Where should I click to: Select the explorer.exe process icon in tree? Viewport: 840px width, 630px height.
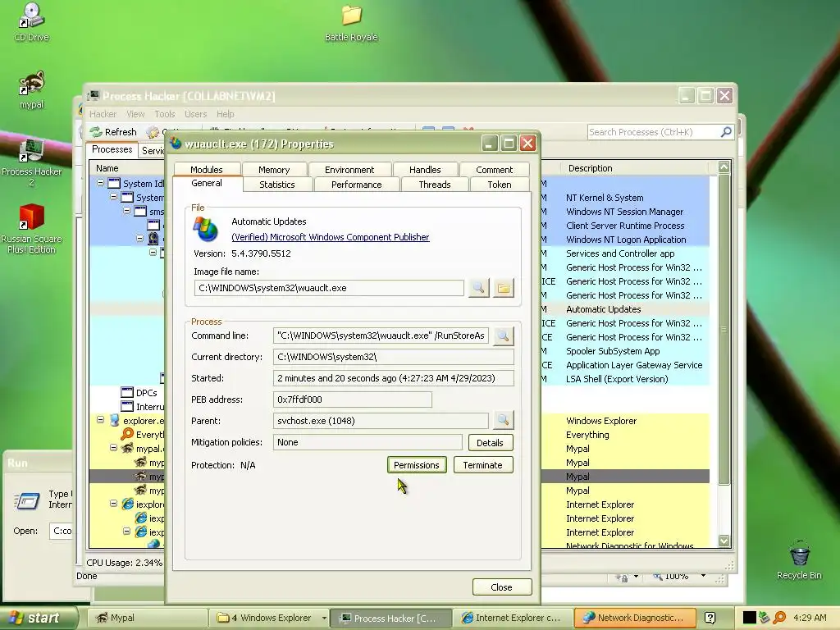[114, 421]
